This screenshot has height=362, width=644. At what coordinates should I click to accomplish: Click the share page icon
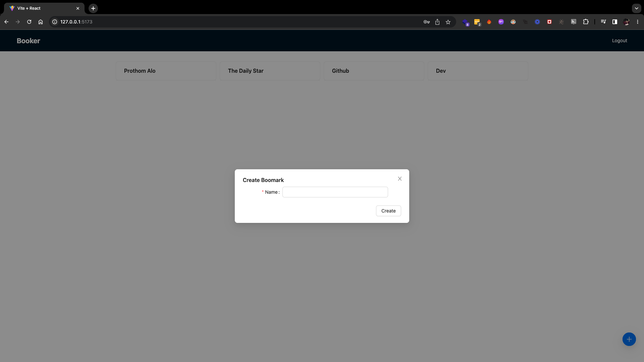coord(437,22)
